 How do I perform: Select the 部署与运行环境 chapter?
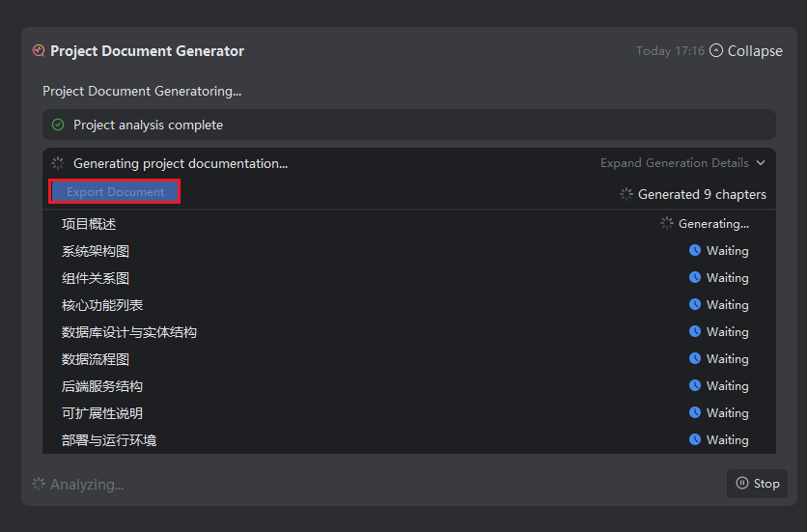point(109,440)
